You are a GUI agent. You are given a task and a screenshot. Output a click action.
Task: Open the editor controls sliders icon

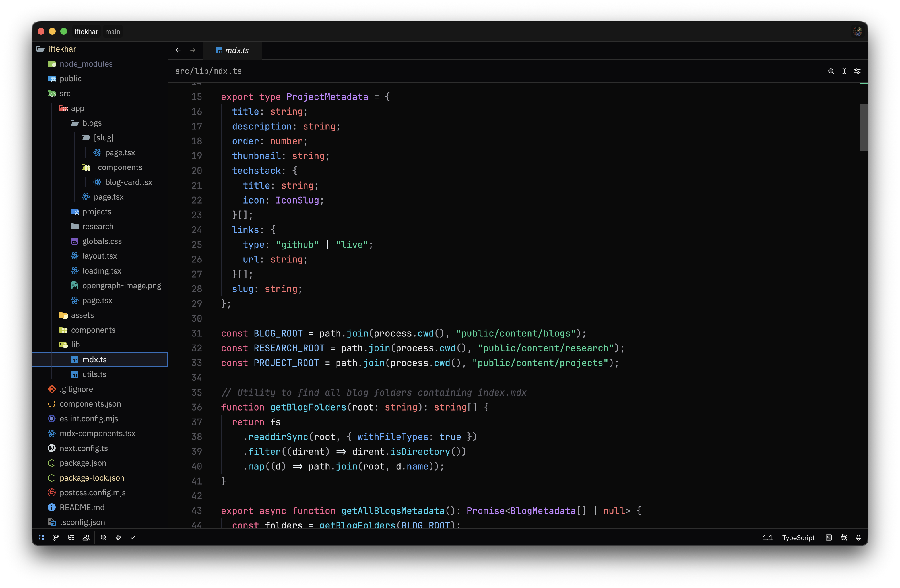point(857,71)
